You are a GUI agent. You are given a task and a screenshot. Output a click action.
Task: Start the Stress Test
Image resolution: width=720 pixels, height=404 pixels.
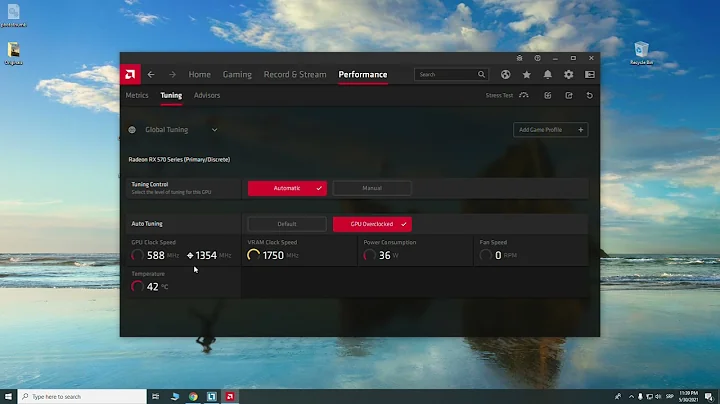pyautogui.click(x=507, y=95)
